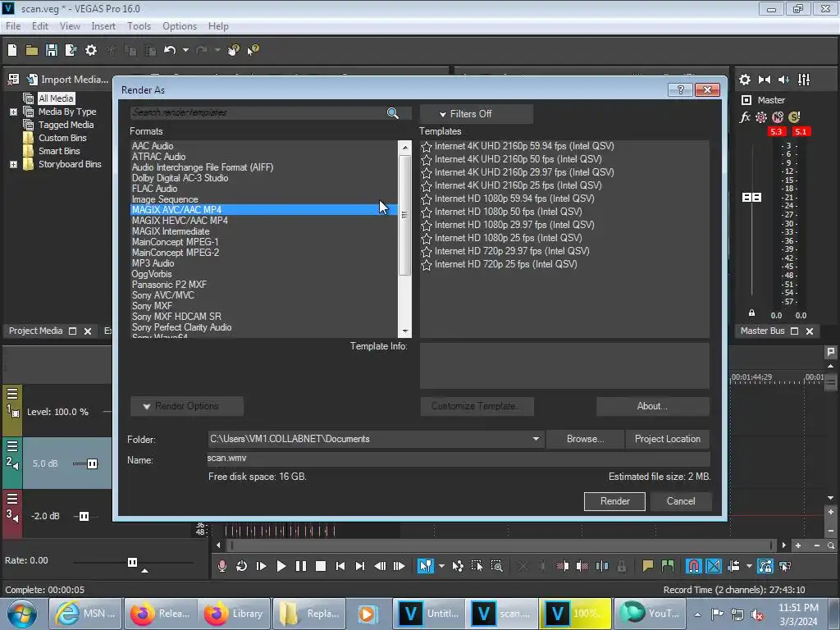Open the View menu
This screenshot has width=840, height=630.
tap(70, 26)
